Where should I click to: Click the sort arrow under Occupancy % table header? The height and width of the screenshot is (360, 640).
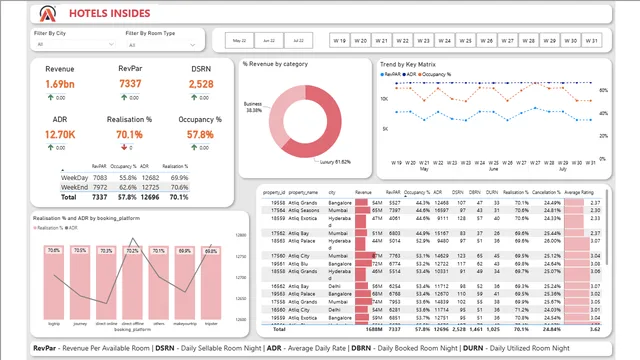pos(405,196)
